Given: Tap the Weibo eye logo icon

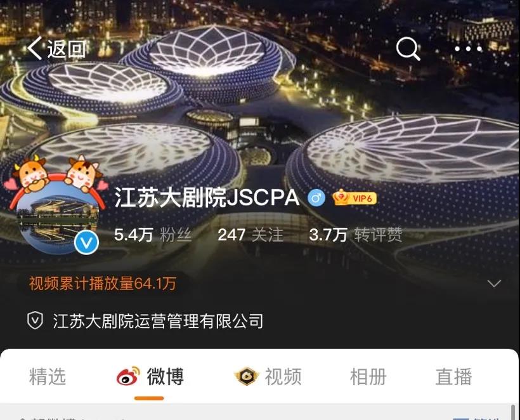Looking at the screenshot, I should click(x=128, y=376).
